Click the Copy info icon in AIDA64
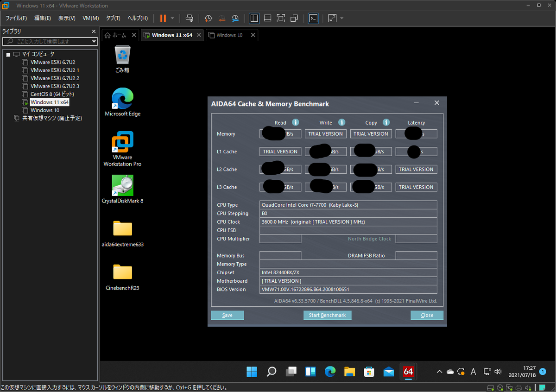This screenshot has height=392, width=556. (x=387, y=122)
